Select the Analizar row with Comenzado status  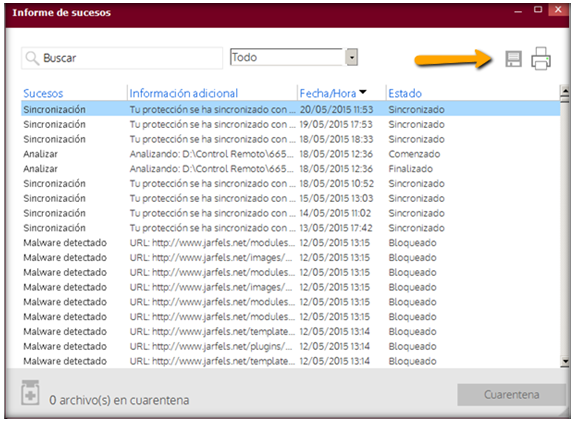tap(290, 154)
